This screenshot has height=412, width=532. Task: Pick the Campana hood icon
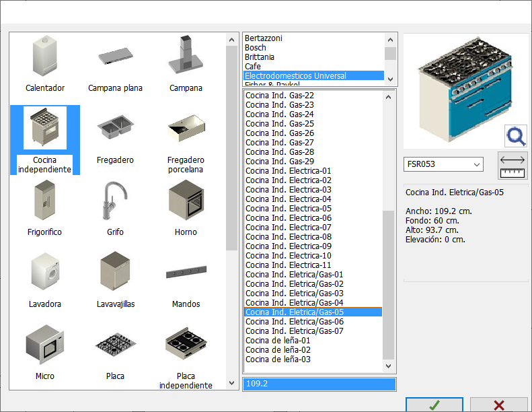pyautogui.click(x=186, y=55)
